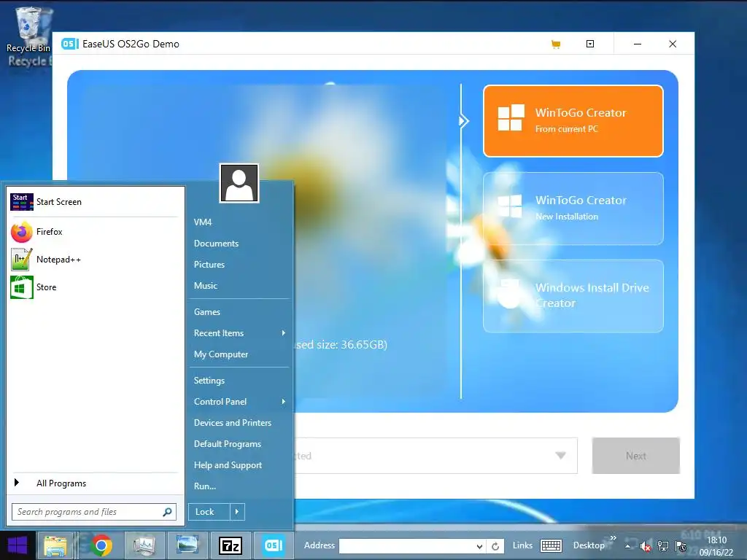The height and width of the screenshot is (560, 747).
Task: Open the landscape picture taskbar icon
Action: click(x=187, y=545)
